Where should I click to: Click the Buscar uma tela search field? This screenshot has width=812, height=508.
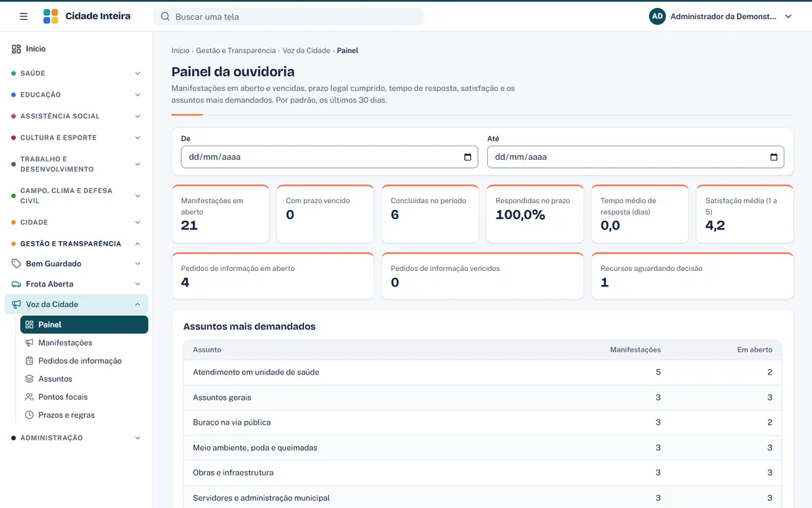click(289, 16)
